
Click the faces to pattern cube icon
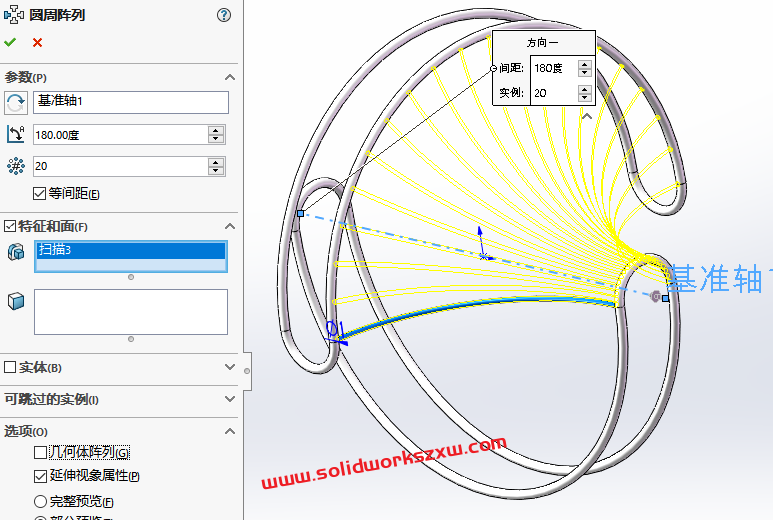click(16, 301)
